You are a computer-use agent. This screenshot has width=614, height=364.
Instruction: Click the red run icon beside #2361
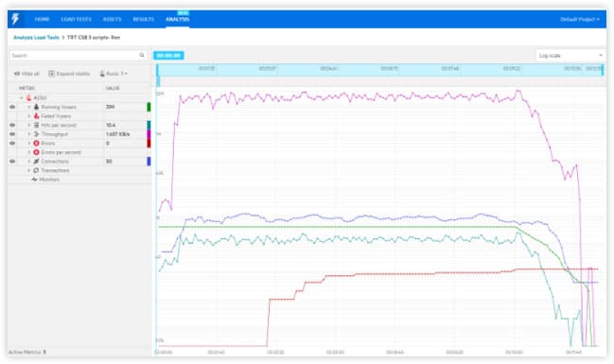point(28,97)
